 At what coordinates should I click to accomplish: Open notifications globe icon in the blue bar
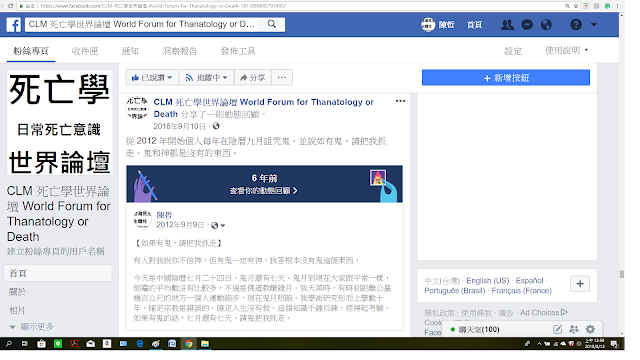tap(546, 25)
